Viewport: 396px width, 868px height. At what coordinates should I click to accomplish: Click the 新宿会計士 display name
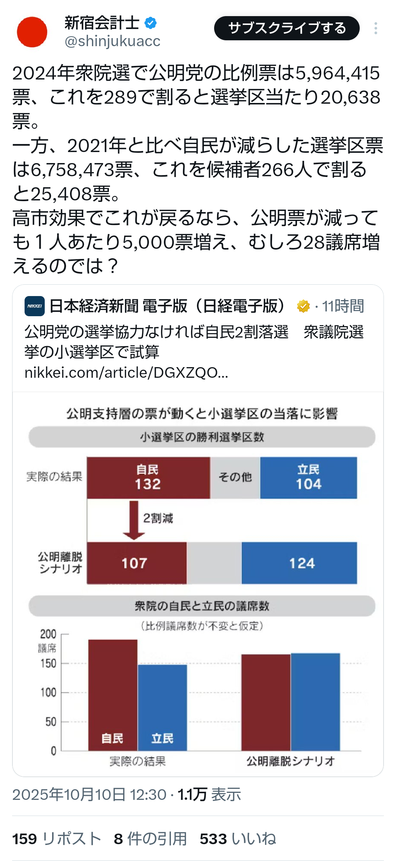tap(102, 23)
